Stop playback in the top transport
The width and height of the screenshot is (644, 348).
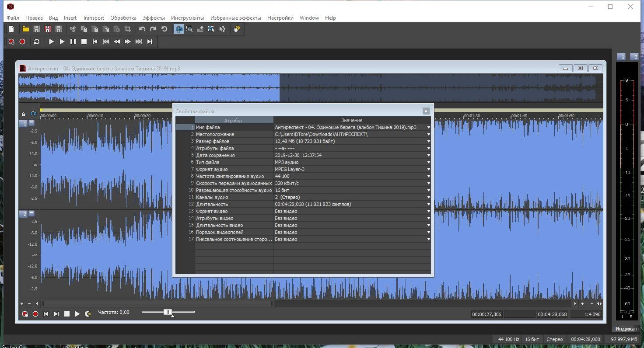84,42
